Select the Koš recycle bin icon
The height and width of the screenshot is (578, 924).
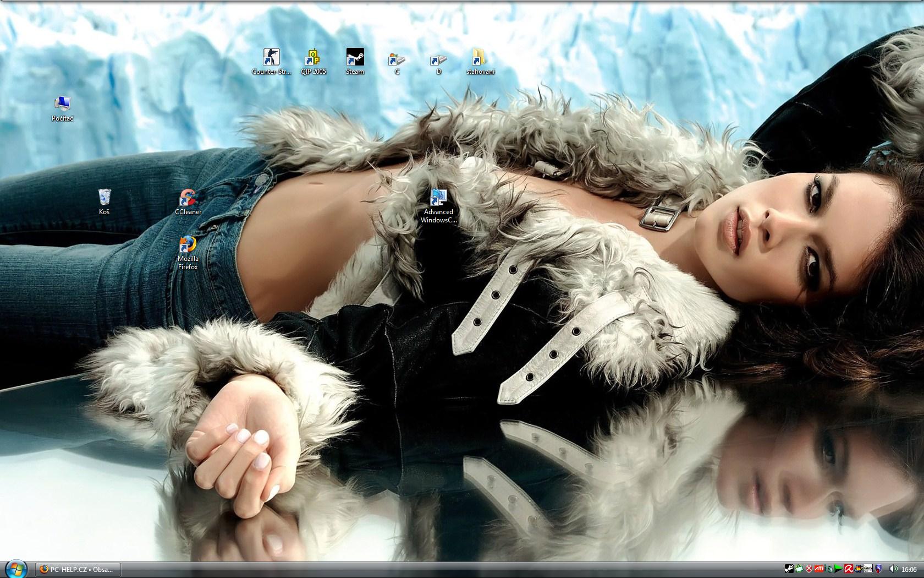104,197
